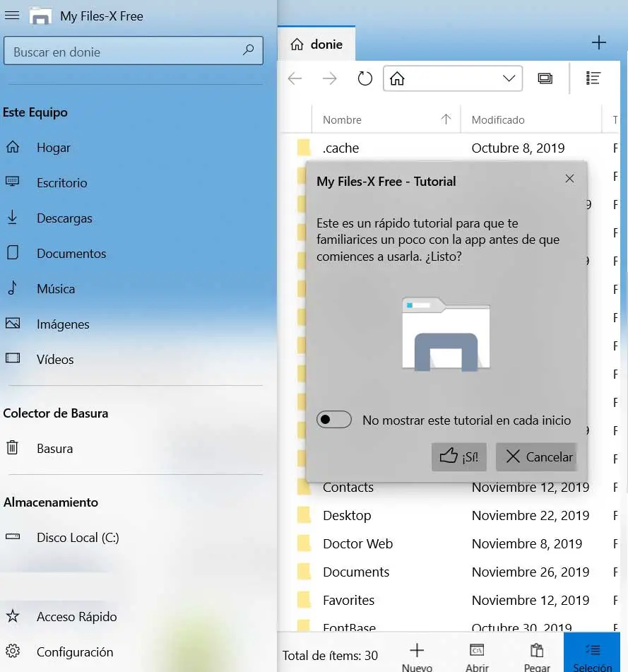Close the Tutorial dialog
Screen dimensions: 628x672
[x=569, y=179]
